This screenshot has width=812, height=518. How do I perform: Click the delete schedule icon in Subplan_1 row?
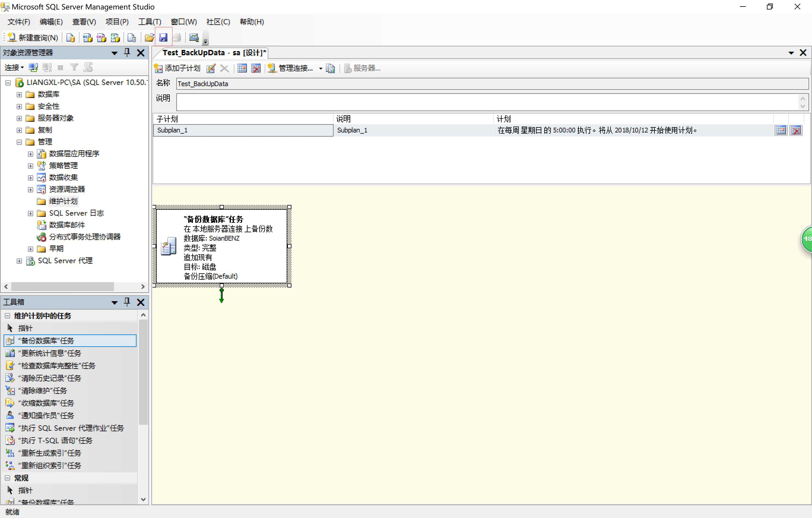tap(796, 130)
